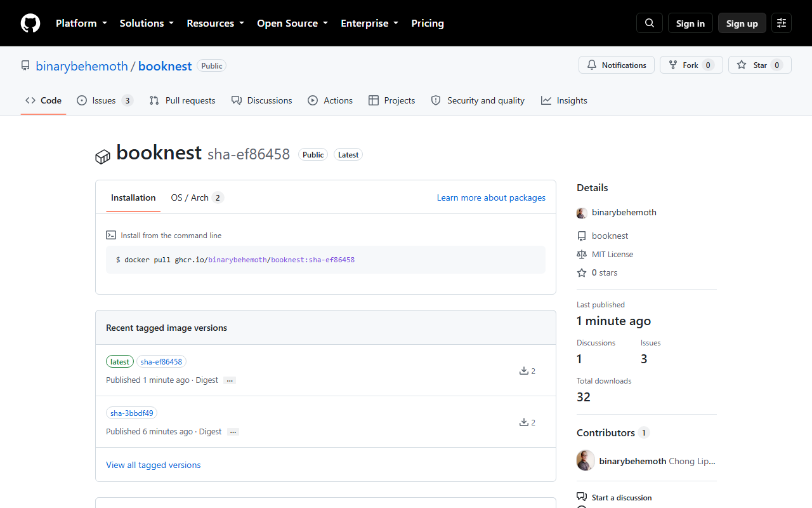Select the Installation tab
The height and width of the screenshot is (508, 812).
133,197
